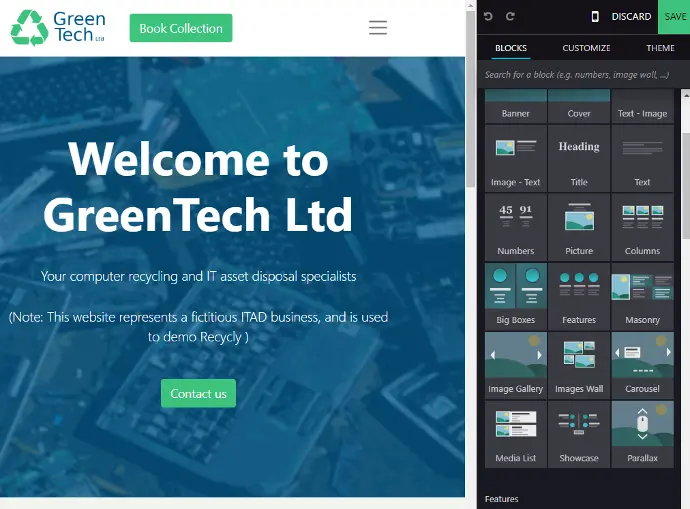This screenshot has width=690, height=509.
Task: Open the Theme tab
Action: [x=660, y=48]
